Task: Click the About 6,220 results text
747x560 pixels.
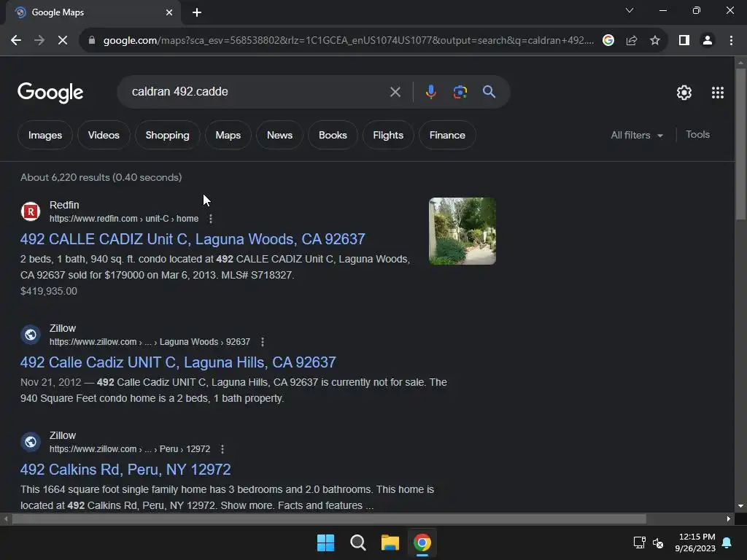Action: (x=101, y=177)
